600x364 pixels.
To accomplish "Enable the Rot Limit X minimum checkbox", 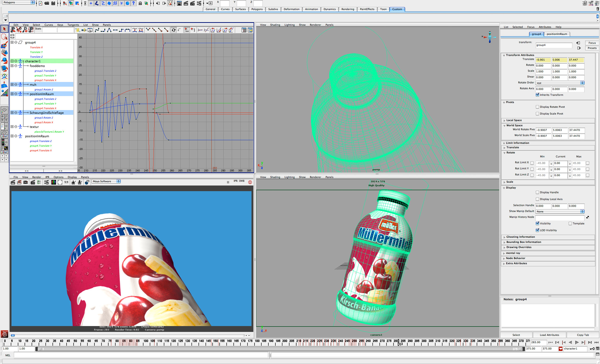I will pos(532,163).
